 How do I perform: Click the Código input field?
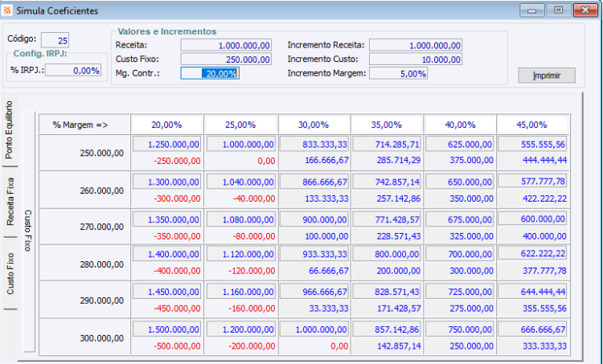tap(55, 40)
